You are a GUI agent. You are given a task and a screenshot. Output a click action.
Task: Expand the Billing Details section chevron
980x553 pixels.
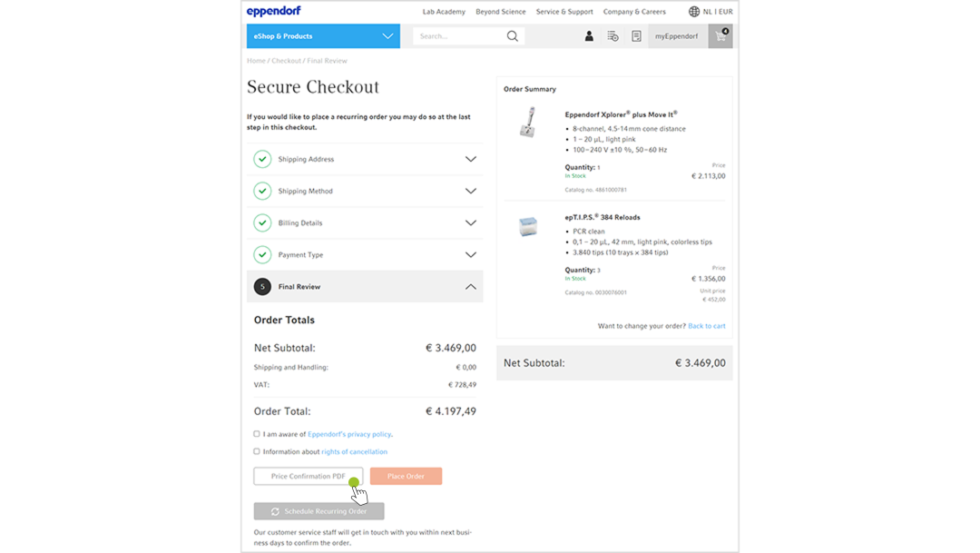[471, 222]
